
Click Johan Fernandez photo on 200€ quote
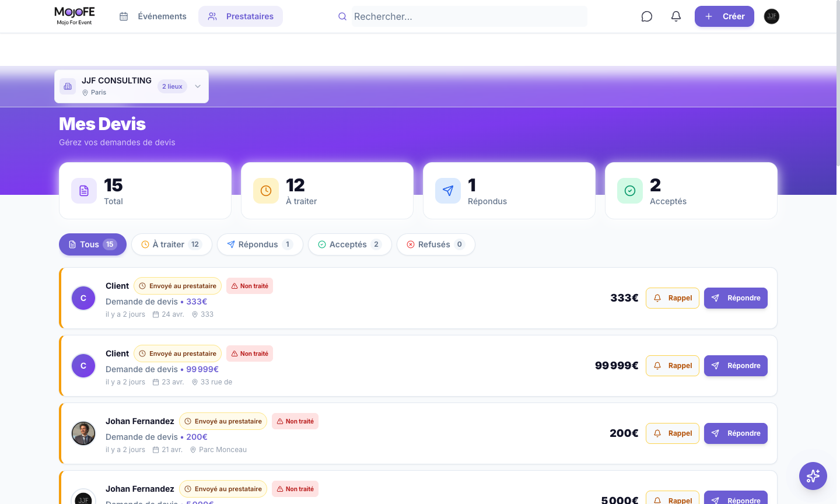[x=83, y=433]
